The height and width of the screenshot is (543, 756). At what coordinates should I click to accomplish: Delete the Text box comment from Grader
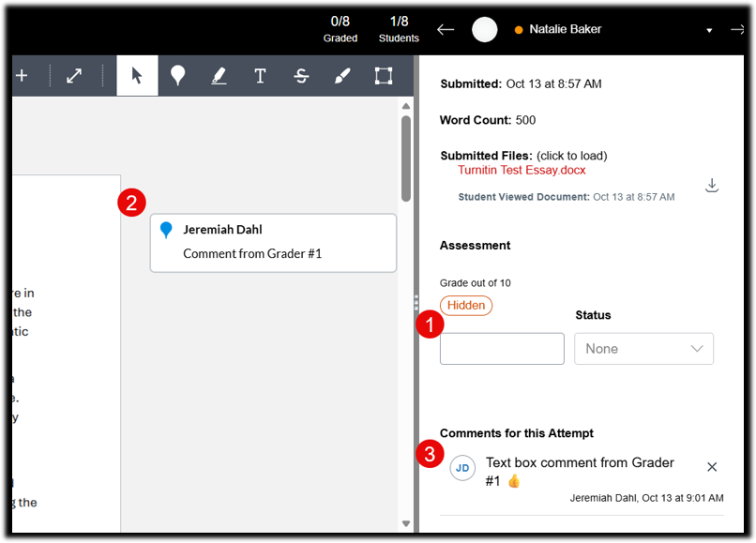point(712,467)
